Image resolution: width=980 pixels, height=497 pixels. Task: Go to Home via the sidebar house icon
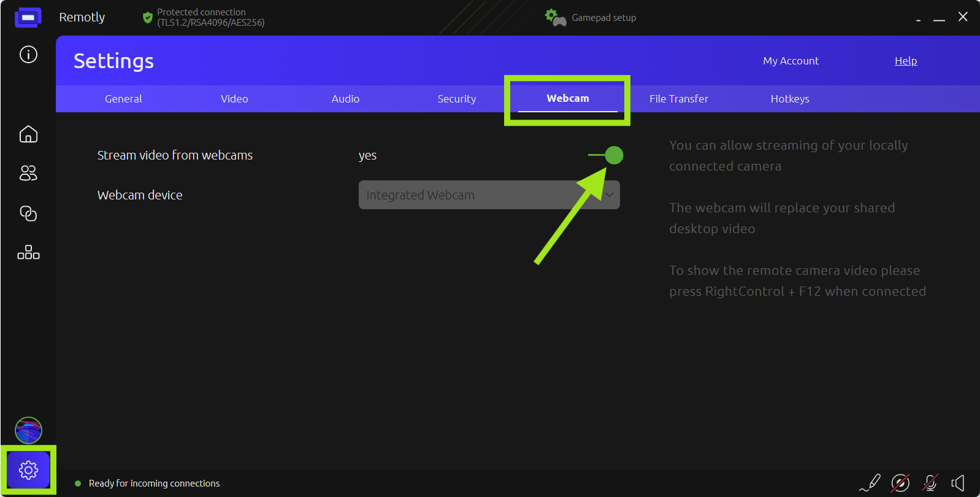(28, 134)
